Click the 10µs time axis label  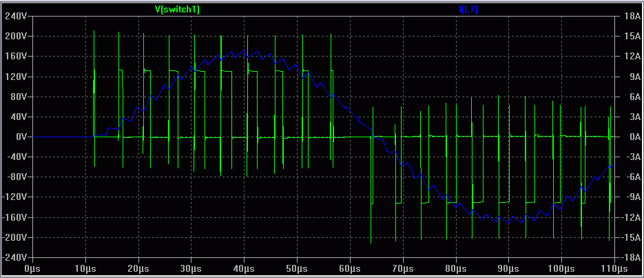coord(85,269)
